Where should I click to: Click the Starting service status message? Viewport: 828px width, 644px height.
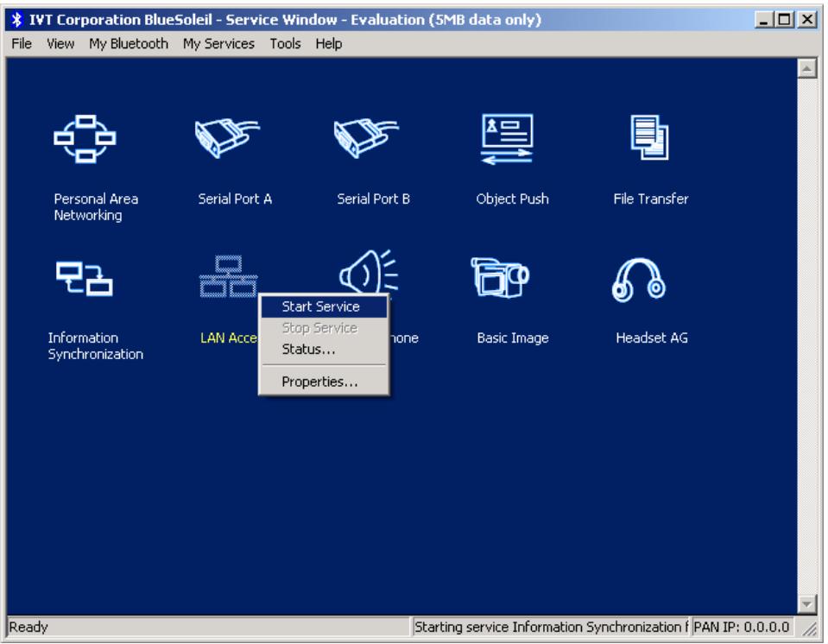click(x=550, y=627)
